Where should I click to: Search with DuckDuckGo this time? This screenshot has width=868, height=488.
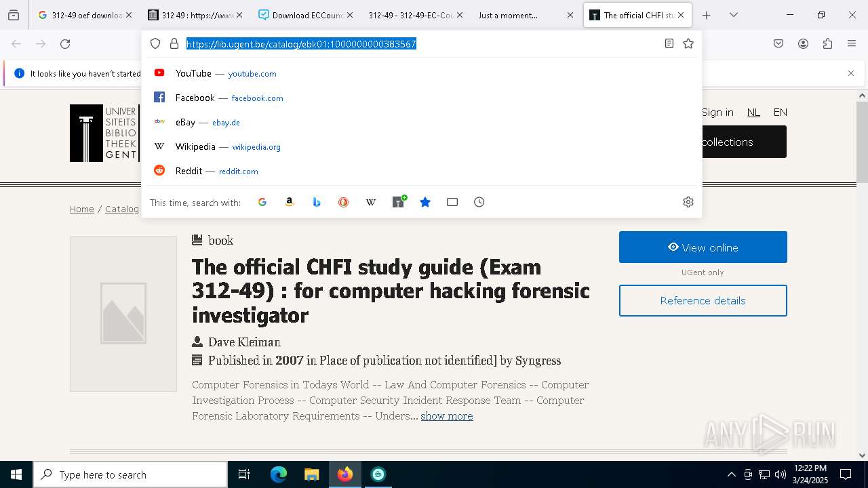click(x=344, y=202)
